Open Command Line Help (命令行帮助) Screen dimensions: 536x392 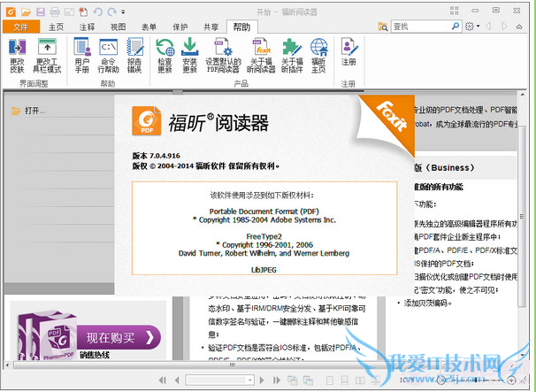tap(109, 53)
